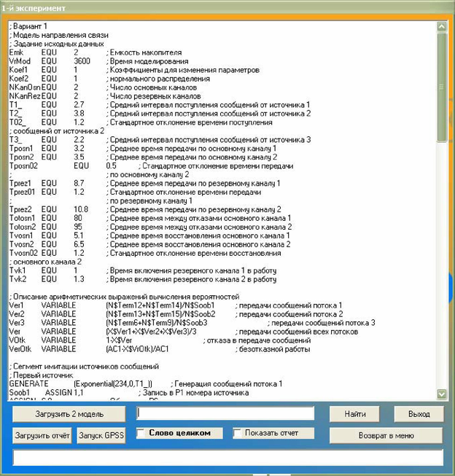455x476 pixels.
Task: Launch GPSS with Запуск GPSS button
Action: tap(101, 435)
